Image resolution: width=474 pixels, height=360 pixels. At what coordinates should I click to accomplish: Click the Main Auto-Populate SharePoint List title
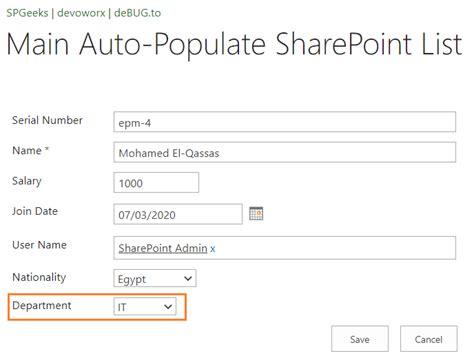234,44
